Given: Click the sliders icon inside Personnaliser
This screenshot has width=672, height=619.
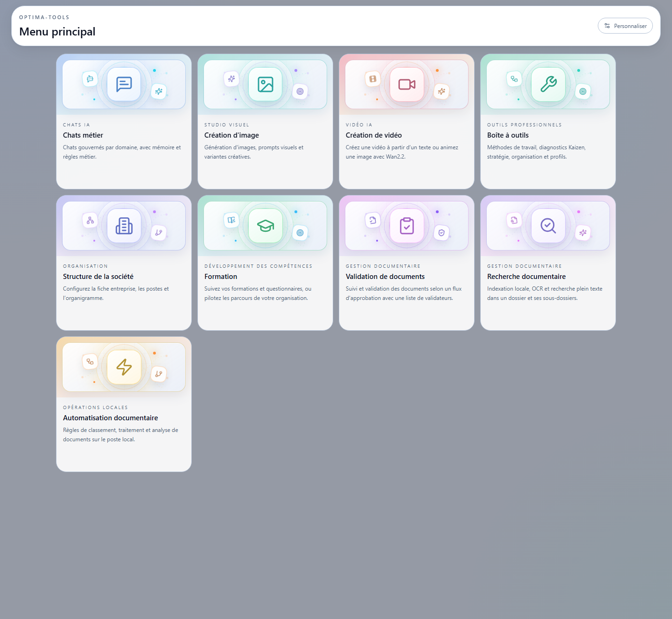Looking at the screenshot, I should 607,26.
